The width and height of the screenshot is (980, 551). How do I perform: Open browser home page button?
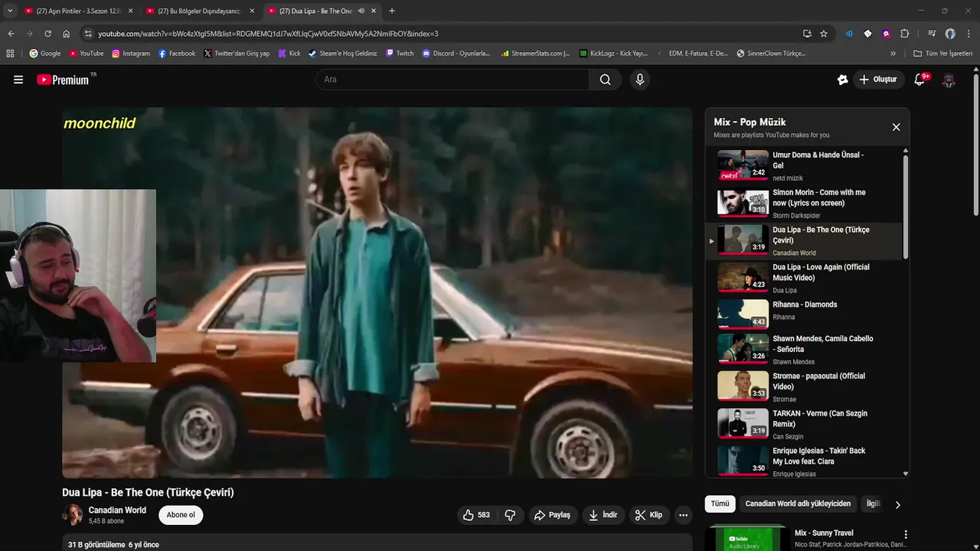(66, 34)
